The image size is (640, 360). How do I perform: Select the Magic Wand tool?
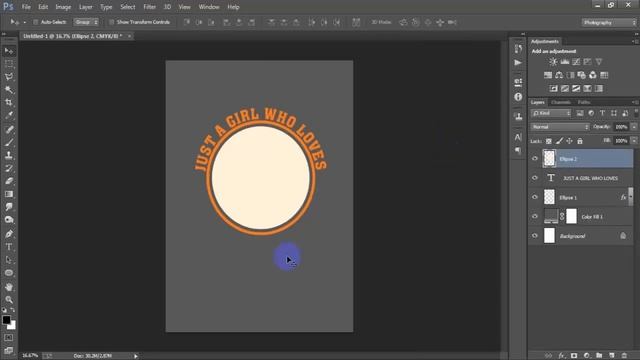point(9,89)
